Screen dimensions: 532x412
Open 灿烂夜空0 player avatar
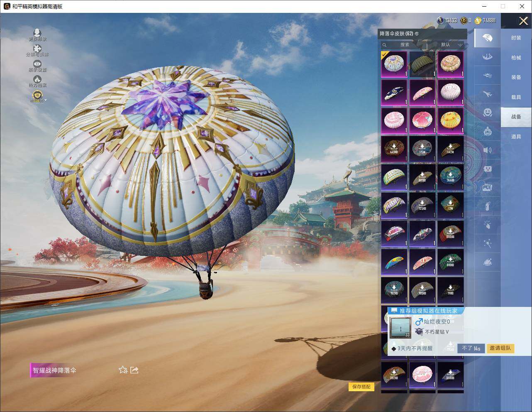pyautogui.click(x=400, y=328)
